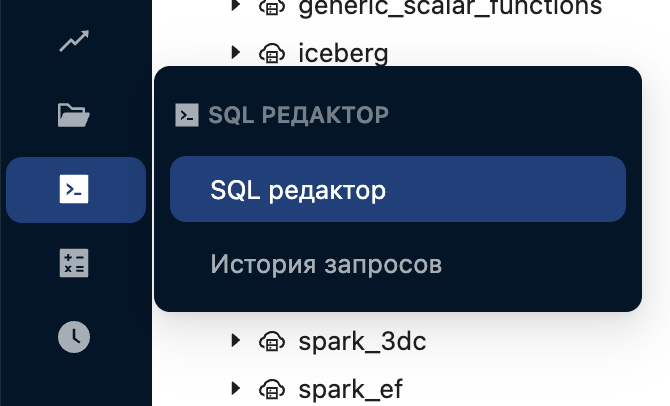Screen dimensions: 670x406
Task: Expand the spark_ef tree node
Action: 236,387
